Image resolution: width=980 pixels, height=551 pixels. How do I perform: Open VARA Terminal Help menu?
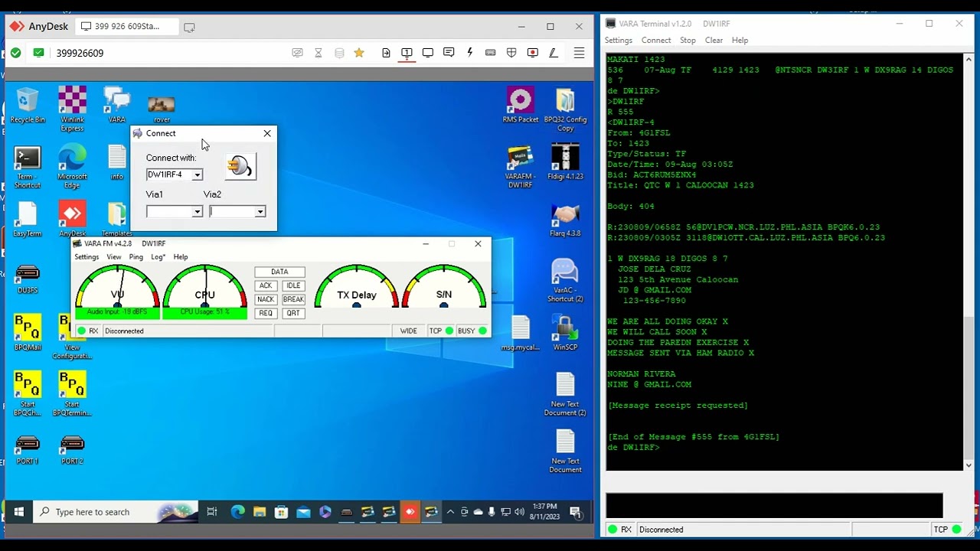tap(740, 41)
